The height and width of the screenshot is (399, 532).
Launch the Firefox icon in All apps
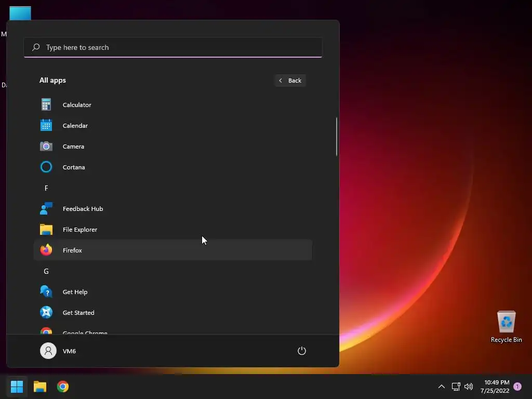point(46,250)
